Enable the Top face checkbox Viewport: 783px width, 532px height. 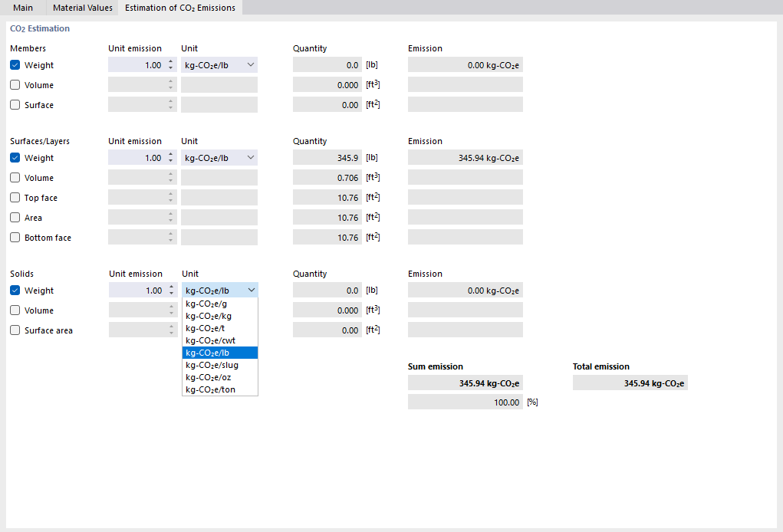pos(15,197)
